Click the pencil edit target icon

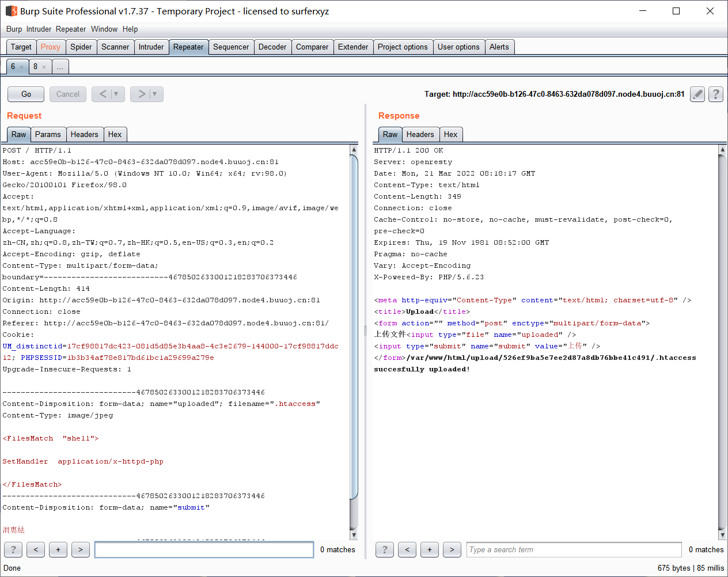pyautogui.click(x=697, y=94)
